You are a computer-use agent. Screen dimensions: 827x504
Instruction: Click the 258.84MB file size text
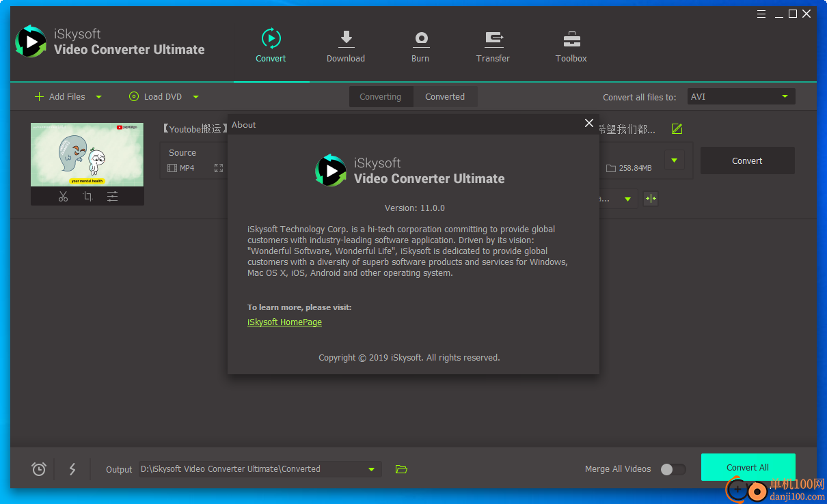click(x=636, y=168)
